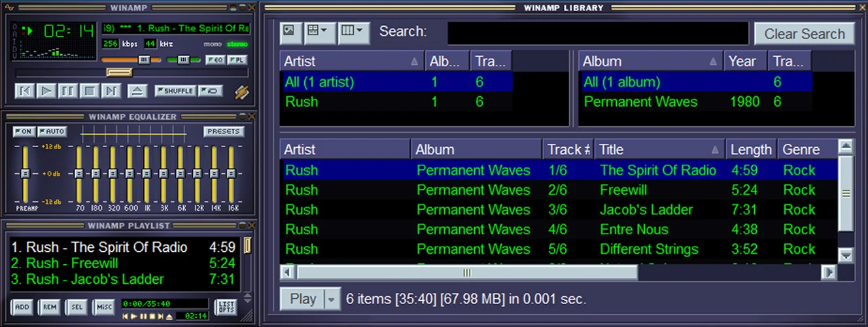
Task: Select the 'Freewill' track row in library
Action: pyautogui.click(x=559, y=190)
